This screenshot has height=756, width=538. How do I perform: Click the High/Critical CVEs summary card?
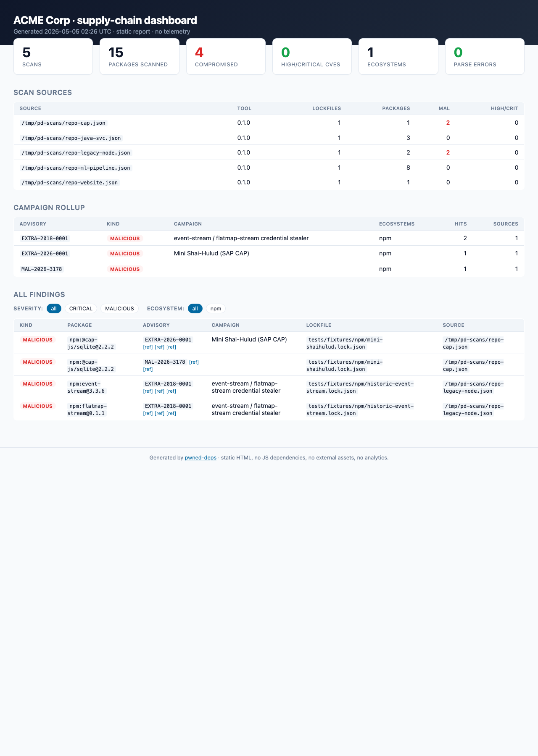click(312, 57)
